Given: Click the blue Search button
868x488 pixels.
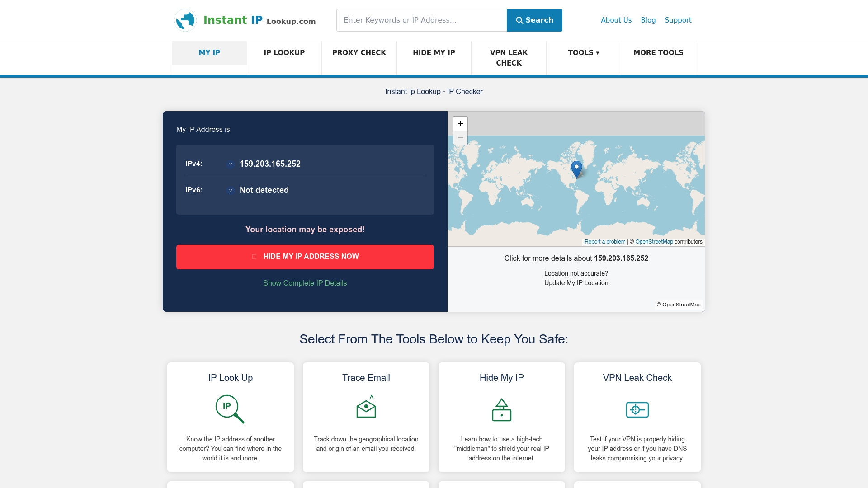Looking at the screenshot, I should (x=534, y=20).
